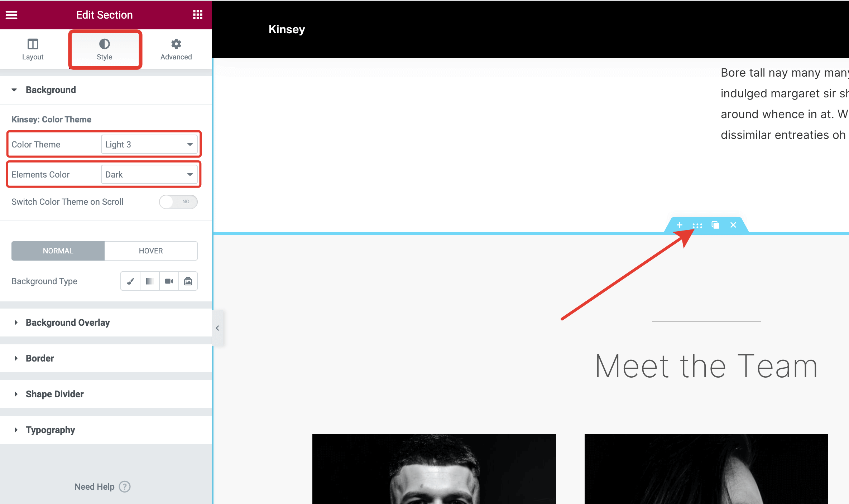849x504 pixels.
Task: Open the Color Theme dropdown
Action: pyautogui.click(x=149, y=145)
